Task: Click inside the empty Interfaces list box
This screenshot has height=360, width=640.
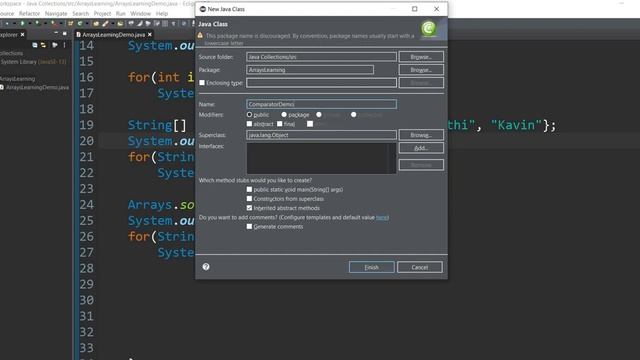Action: [x=321, y=158]
